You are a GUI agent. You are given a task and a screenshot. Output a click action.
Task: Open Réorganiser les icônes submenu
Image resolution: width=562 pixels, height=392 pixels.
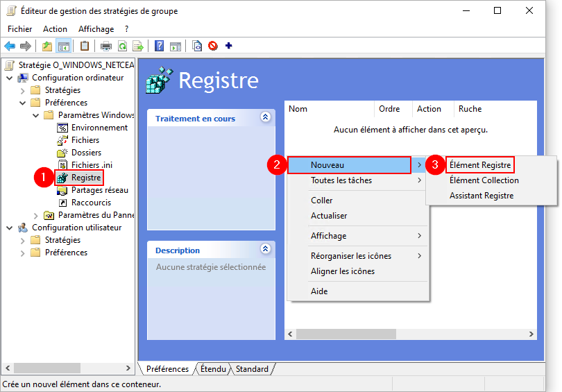pyautogui.click(x=358, y=256)
